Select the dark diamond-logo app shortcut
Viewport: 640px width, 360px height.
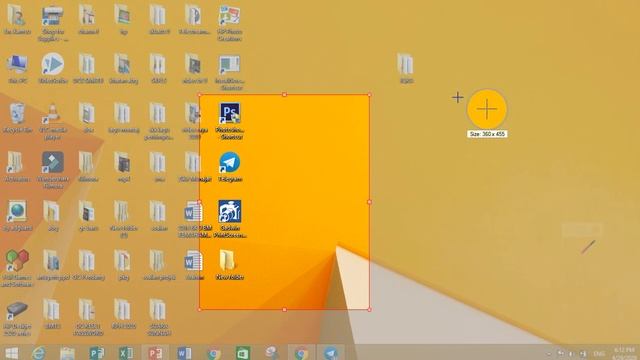(53, 162)
